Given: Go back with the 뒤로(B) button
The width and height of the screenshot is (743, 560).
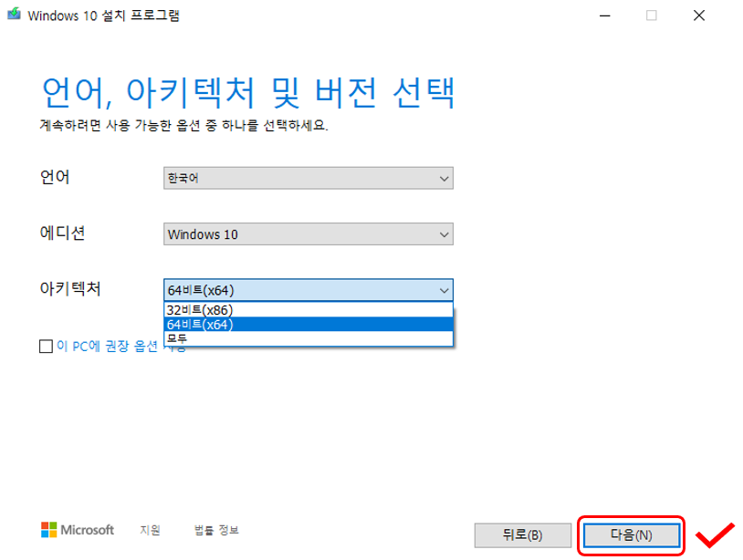Looking at the screenshot, I should tap(523, 535).
